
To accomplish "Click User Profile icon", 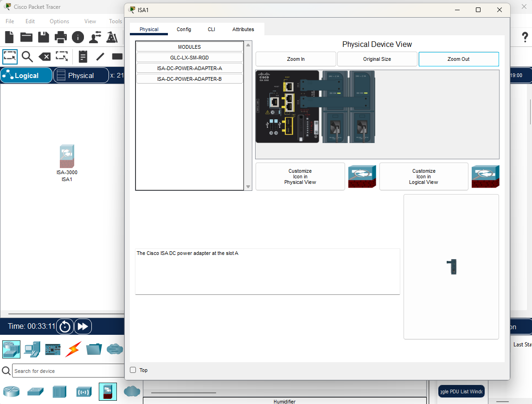I will [95, 37].
